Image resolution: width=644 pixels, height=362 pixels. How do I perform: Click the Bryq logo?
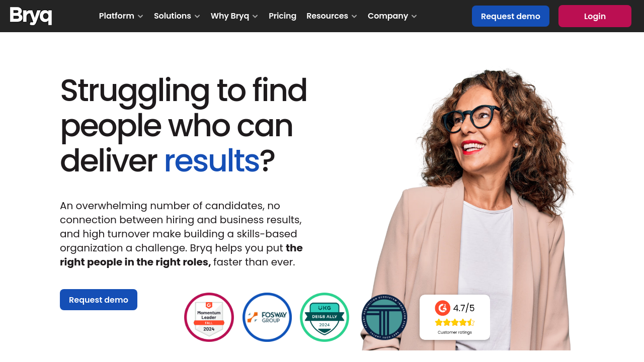[31, 16]
